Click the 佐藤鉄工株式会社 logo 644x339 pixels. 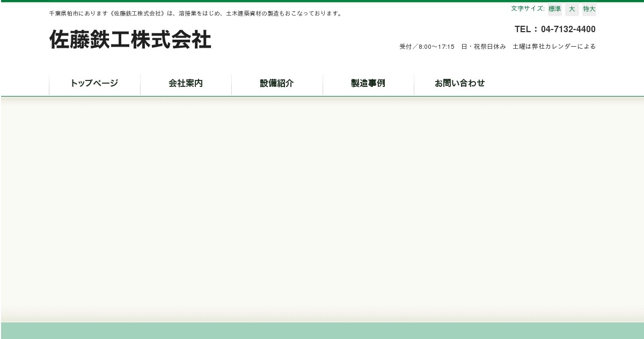pos(130,40)
